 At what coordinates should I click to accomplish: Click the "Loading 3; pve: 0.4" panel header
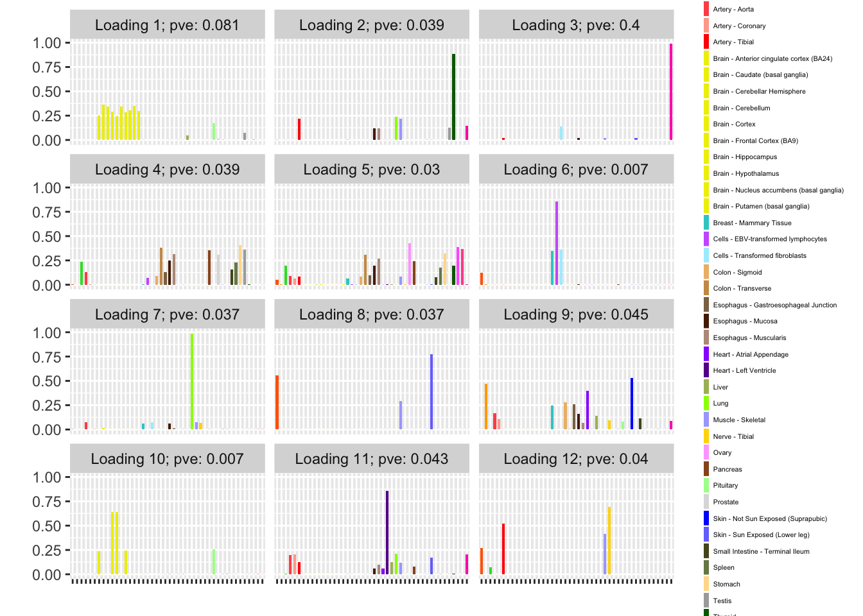click(576, 25)
